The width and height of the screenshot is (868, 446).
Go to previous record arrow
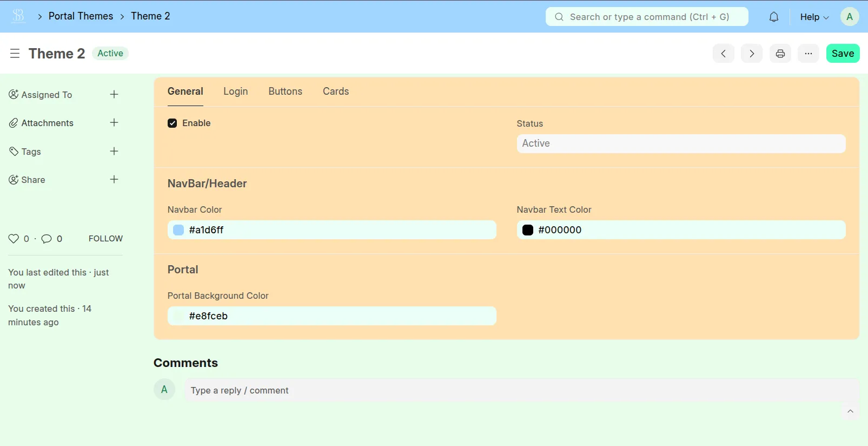723,54
